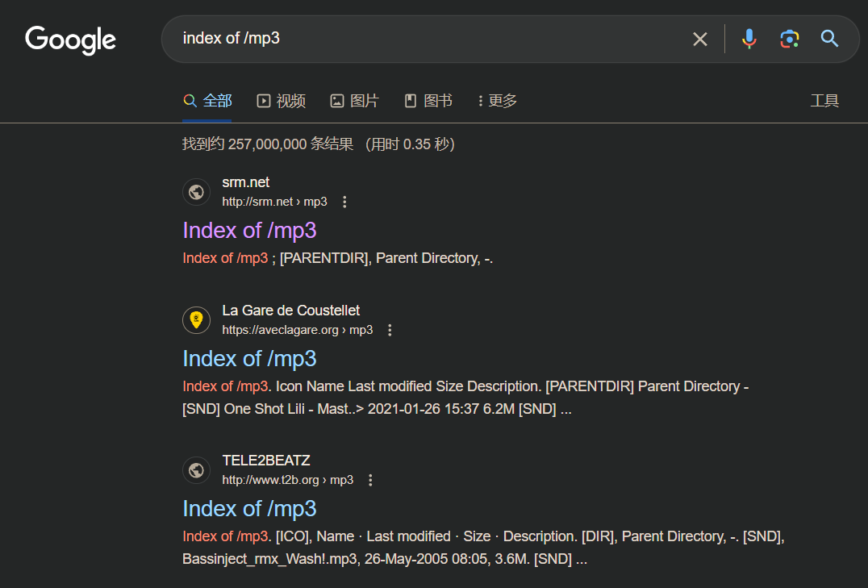Open the srm.net 'Index of /mp3' link
Viewport: 868px width, 588px height.
point(249,231)
